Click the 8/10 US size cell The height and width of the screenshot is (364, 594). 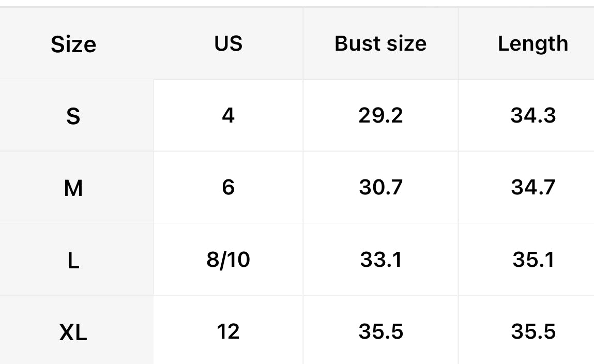[228, 260]
